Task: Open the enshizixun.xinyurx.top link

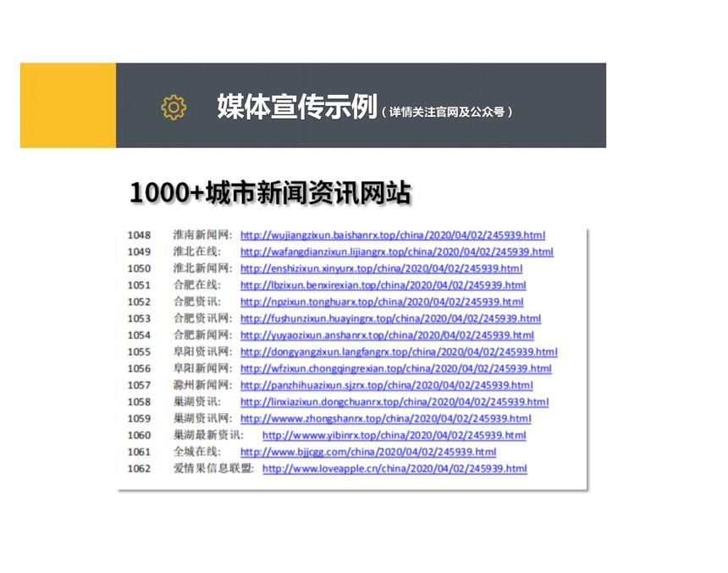Action: 382,268
